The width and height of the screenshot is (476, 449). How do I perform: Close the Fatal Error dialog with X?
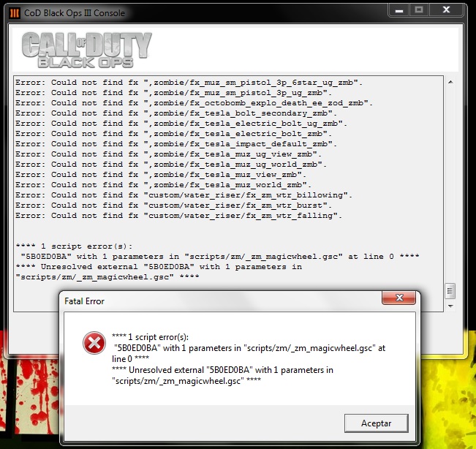click(399, 299)
